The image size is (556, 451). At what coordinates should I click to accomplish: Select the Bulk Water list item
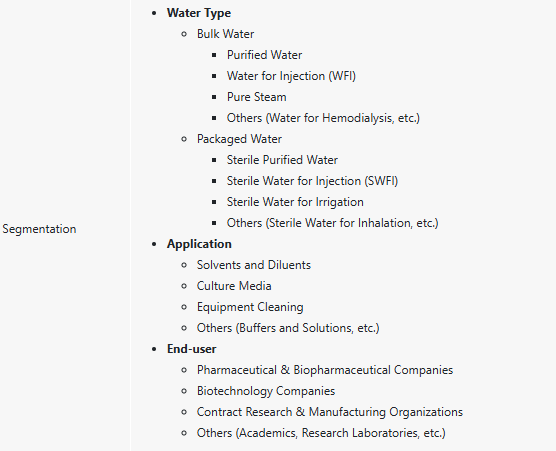click(x=226, y=34)
